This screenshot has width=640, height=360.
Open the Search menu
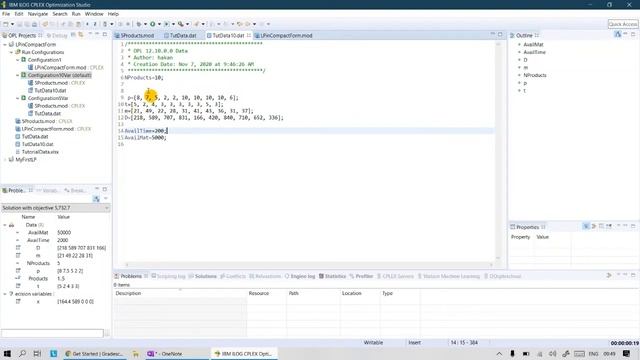60,14
